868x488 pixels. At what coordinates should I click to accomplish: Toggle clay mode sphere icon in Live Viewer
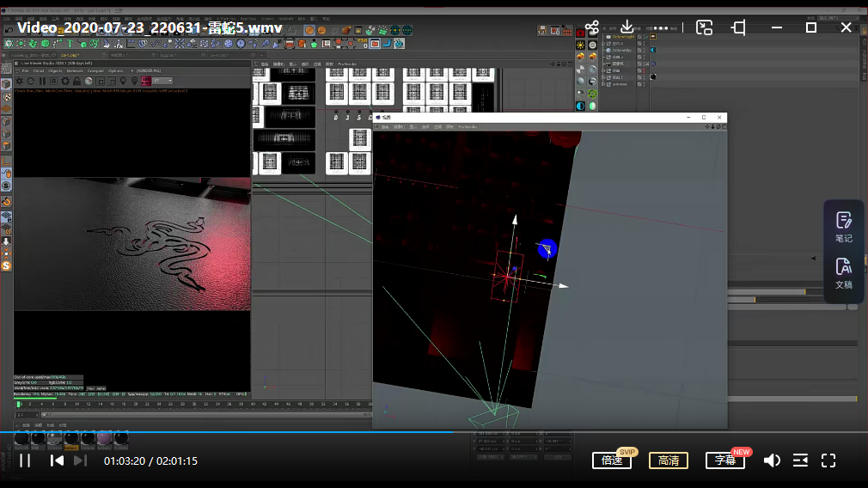(x=89, y=81)
